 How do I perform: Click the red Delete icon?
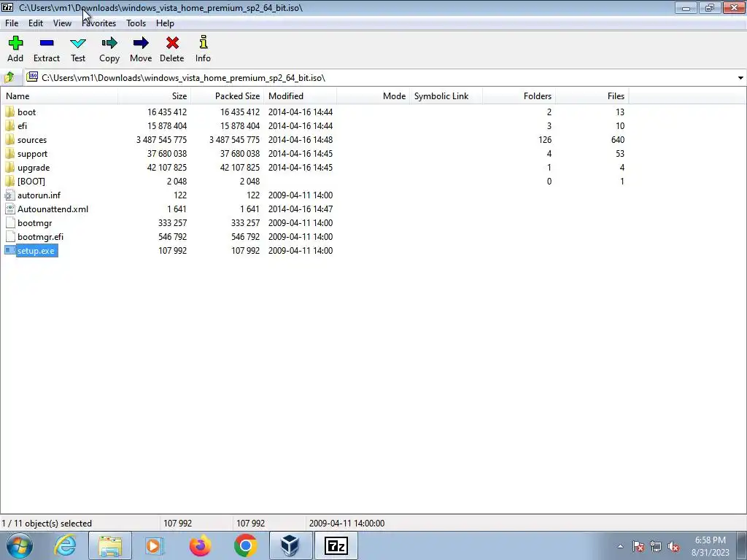(172, 43)
